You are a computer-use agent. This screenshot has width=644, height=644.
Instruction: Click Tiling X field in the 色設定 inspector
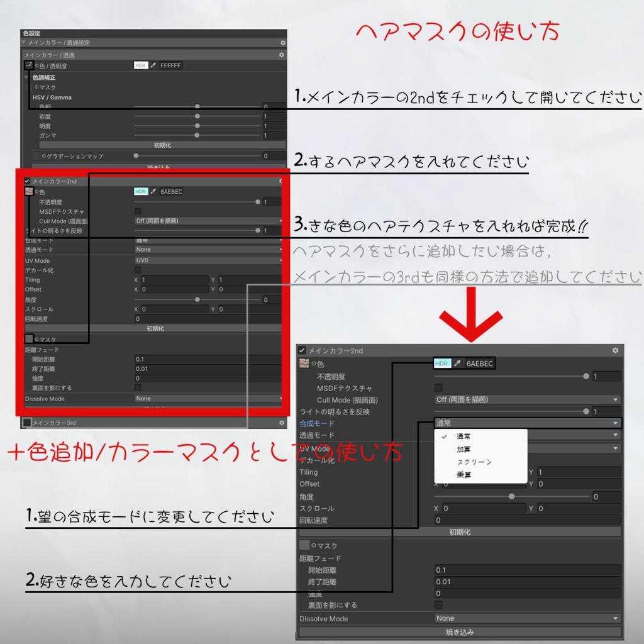tap(175, 280)
